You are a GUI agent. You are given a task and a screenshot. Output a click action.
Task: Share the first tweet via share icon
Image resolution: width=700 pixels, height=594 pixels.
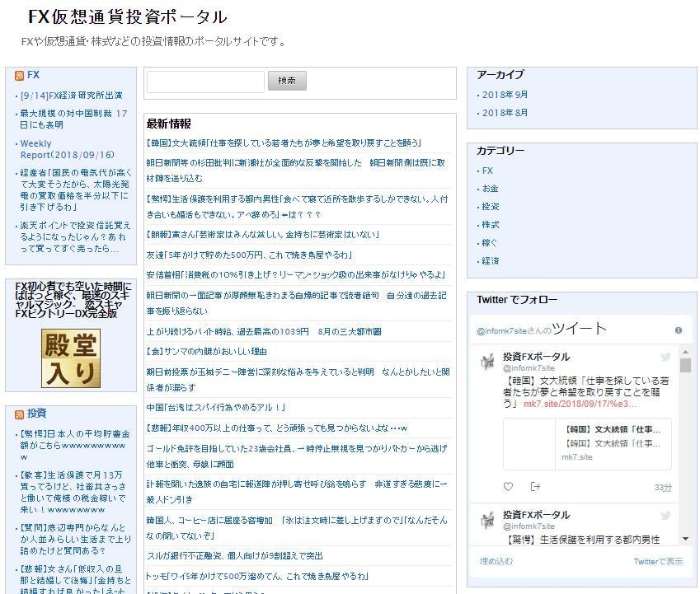(x=535, y=487)
